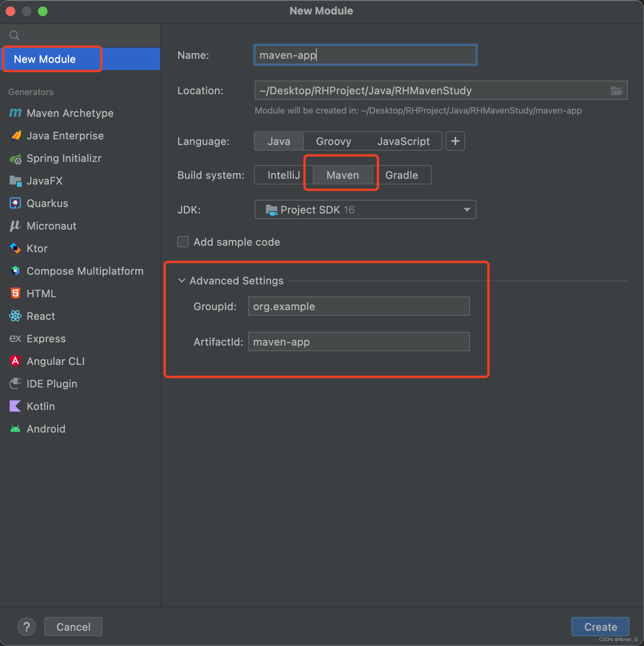
Task: Click the Kotlin logo icon
Action: [15, 406]
